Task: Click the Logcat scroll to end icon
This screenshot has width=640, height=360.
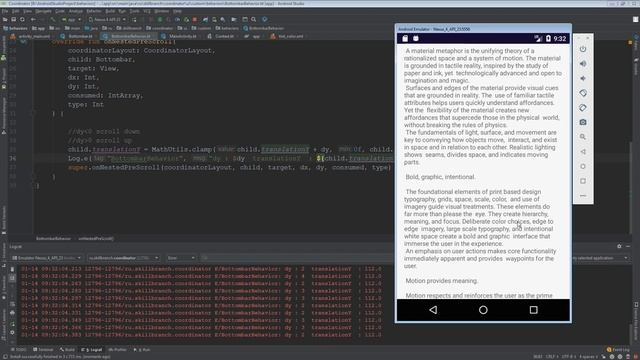Action: click(12, 278)
